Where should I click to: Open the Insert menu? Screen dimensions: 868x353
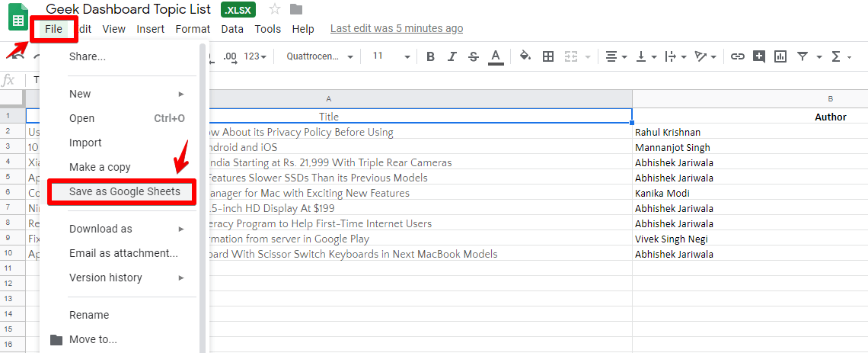(x=151, y=29)
